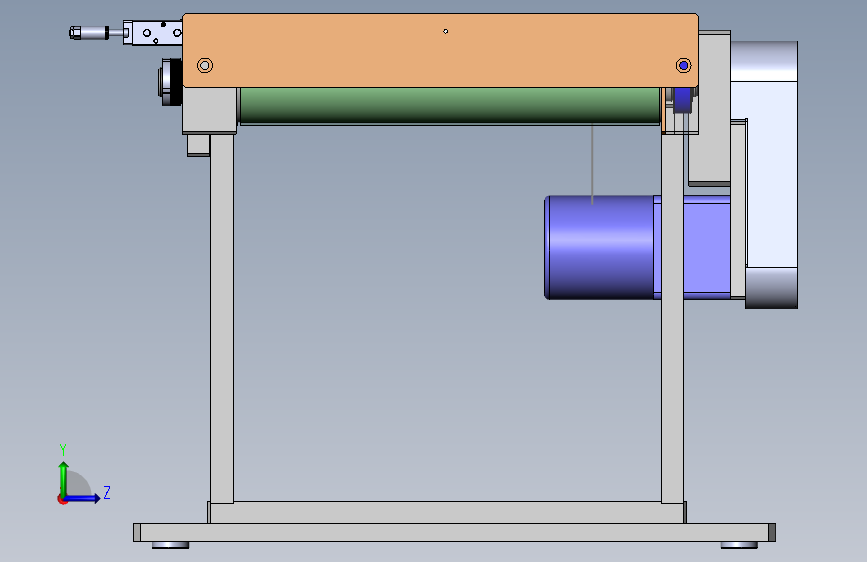Click the horizontal crossbar above the base plate
Screen dimensions: 867x562
tap(447, 512)
